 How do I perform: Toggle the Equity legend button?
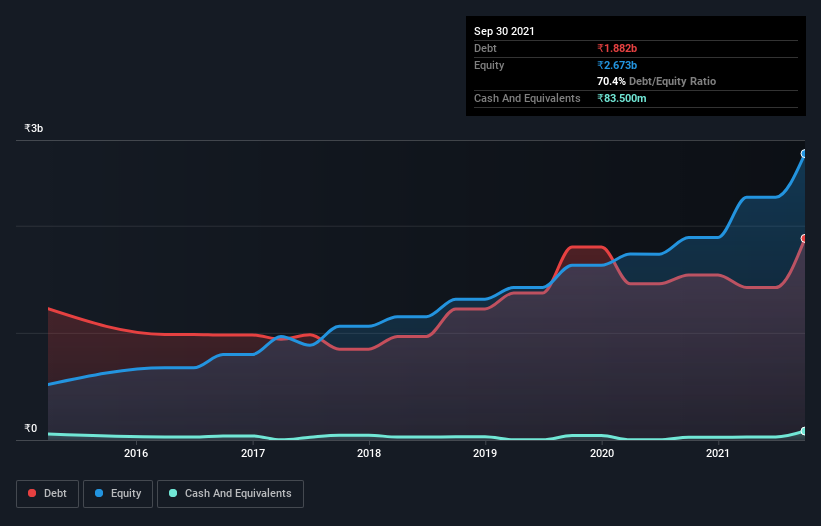pyautogui.click(x=118, y=494)
